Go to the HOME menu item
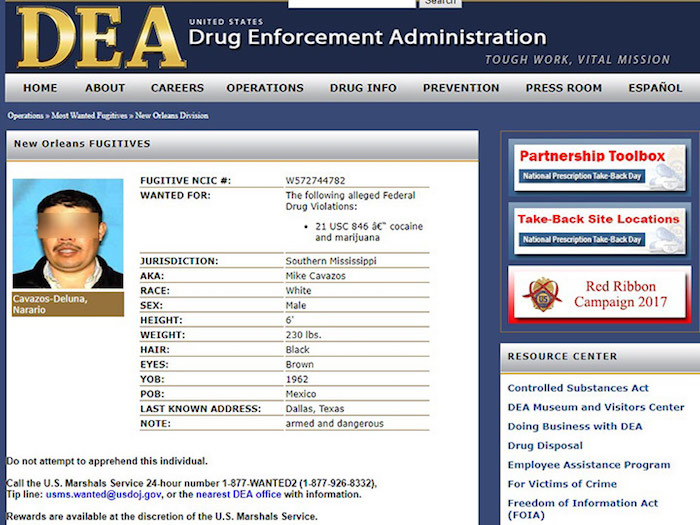 click(40, 88)
